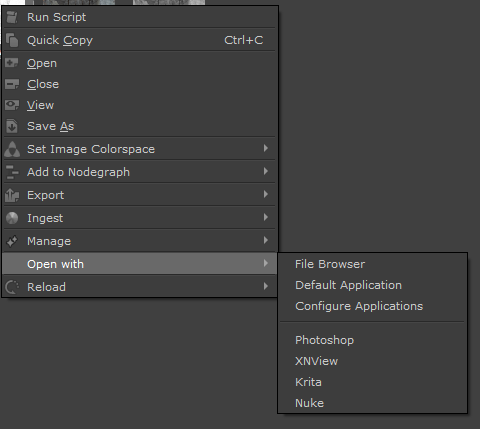
Task: Open image with Krita
Action: coord(308,382)
